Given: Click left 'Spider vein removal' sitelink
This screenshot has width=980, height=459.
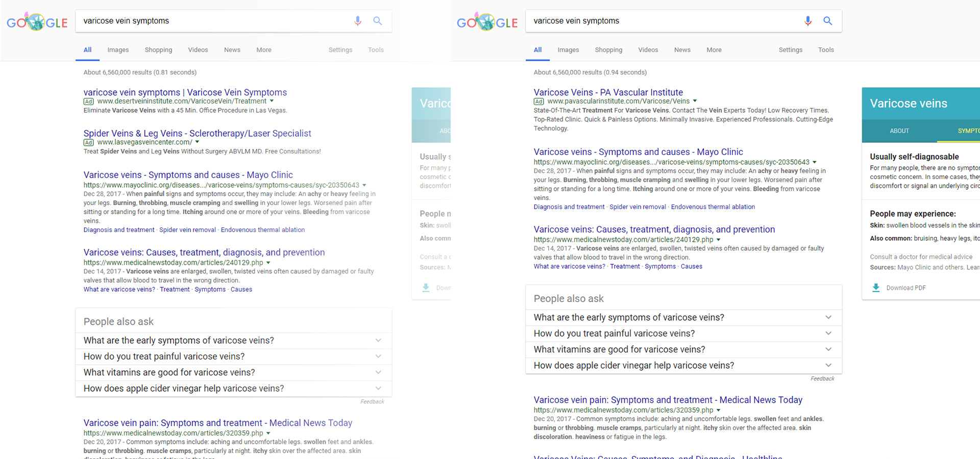Looking at the screenshot, I should (187, 230).
